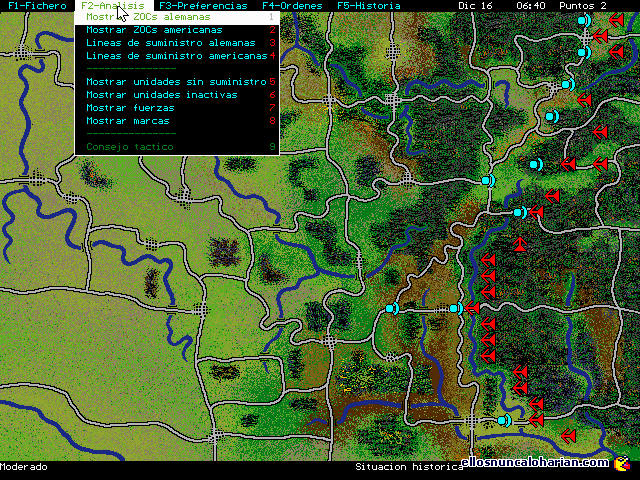The height and width of the screenshot is (480, 640).
Task: Select the northernmost cyan American unit below the clock
Action: click(x=584, y=20)
